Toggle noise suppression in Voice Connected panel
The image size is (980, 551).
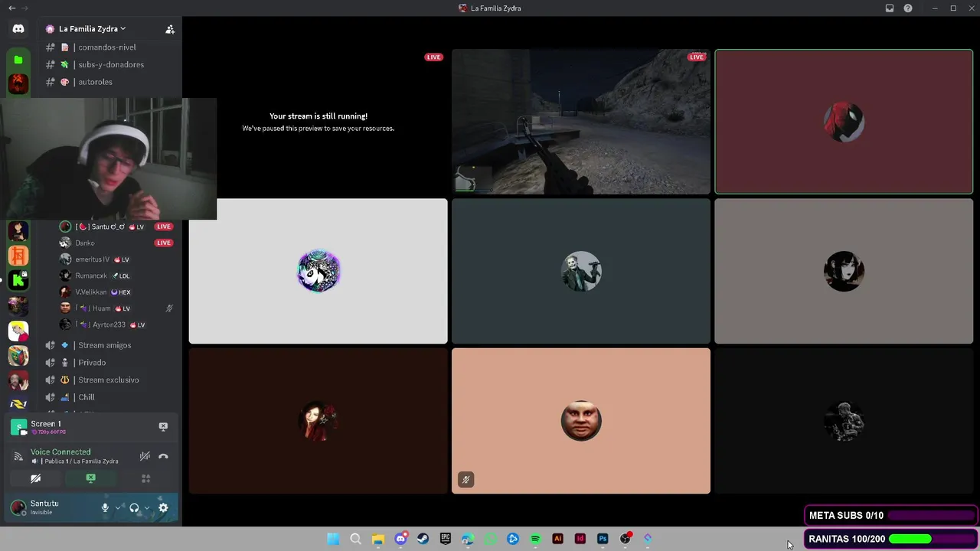[145, 456]
